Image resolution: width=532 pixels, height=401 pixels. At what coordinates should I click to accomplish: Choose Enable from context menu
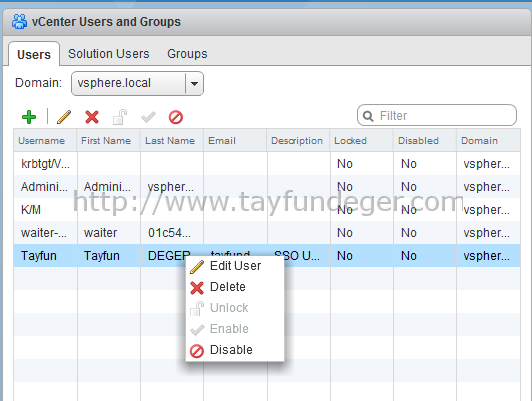coord(235,329)
